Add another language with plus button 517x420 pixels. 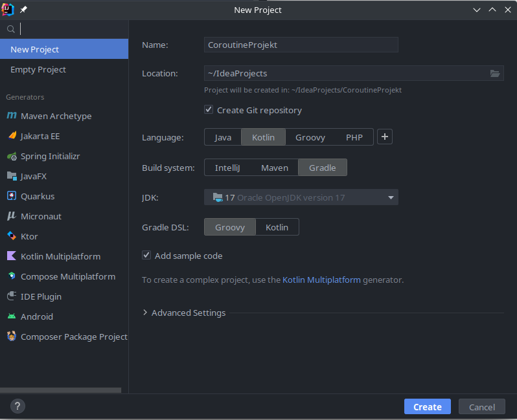pos(385,137)
